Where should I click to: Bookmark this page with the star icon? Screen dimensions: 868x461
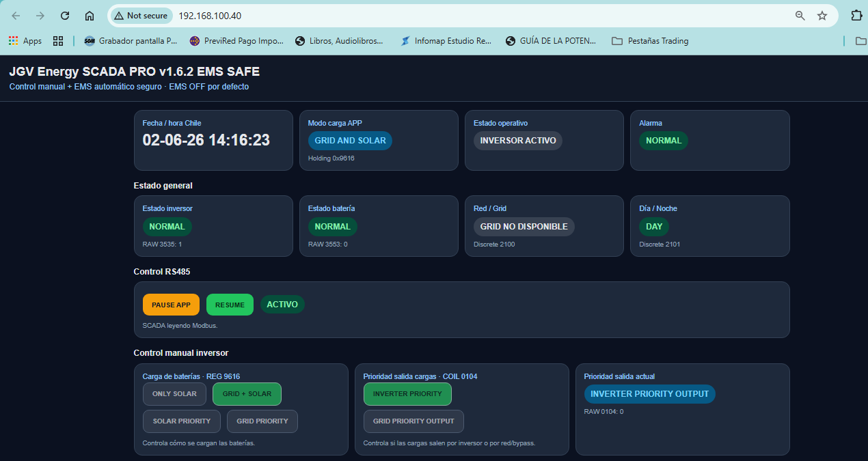click(822, 16)
